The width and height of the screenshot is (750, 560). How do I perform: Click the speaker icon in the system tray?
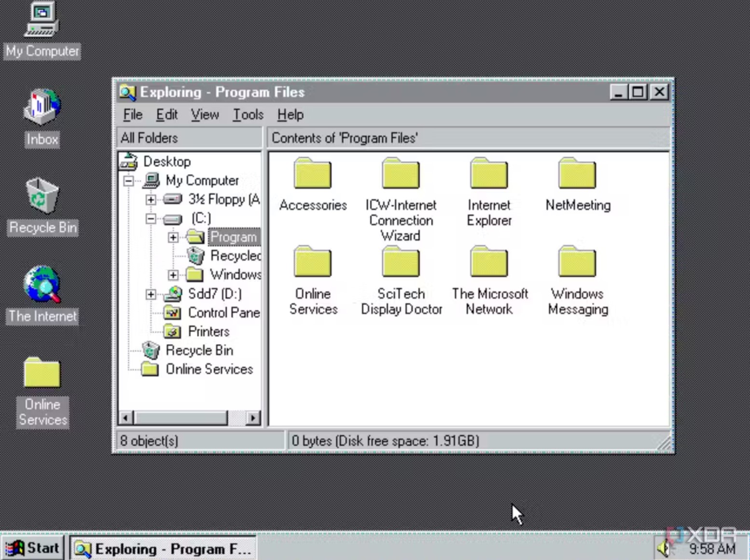(665, 548)
